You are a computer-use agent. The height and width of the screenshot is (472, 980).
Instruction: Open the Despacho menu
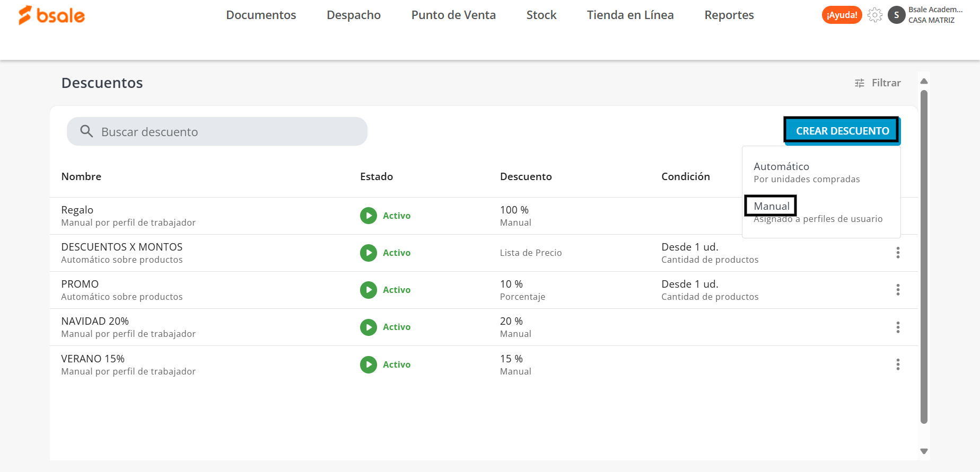[x=354, y=15]
